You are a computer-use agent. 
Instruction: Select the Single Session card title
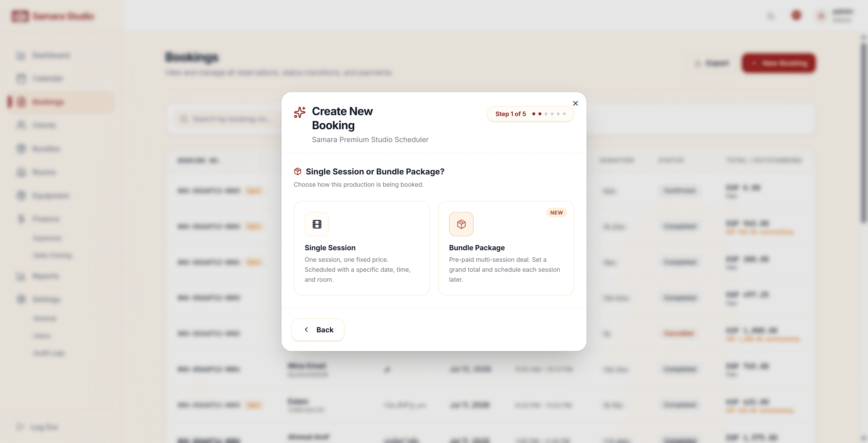tap(330, 248)
